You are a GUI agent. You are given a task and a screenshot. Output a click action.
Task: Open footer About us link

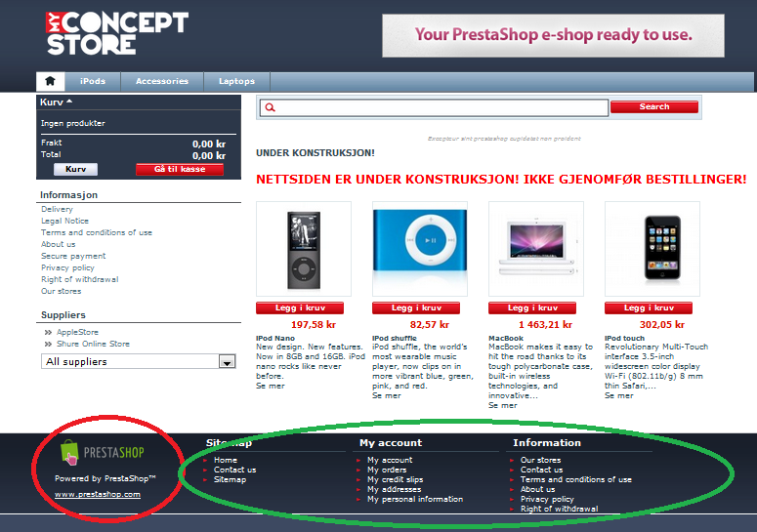coord(537,489)
